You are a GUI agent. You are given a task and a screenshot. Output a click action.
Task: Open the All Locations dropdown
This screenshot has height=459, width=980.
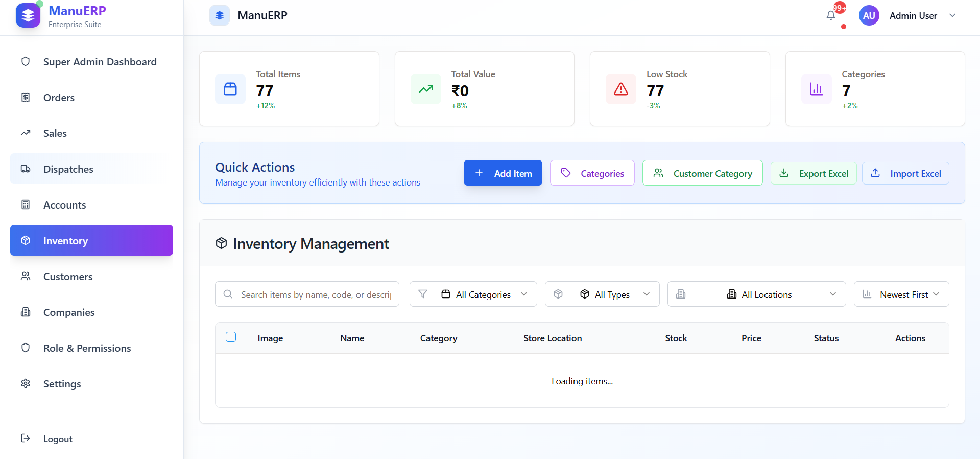tap(757, 294)
